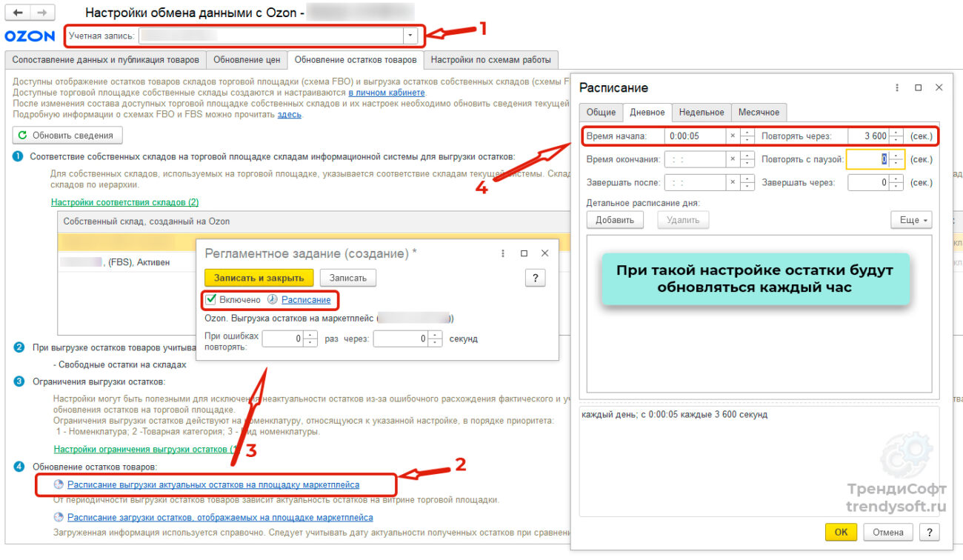Close the Расписание dialog
Screen dimensions: 963x560
point(939,87)
